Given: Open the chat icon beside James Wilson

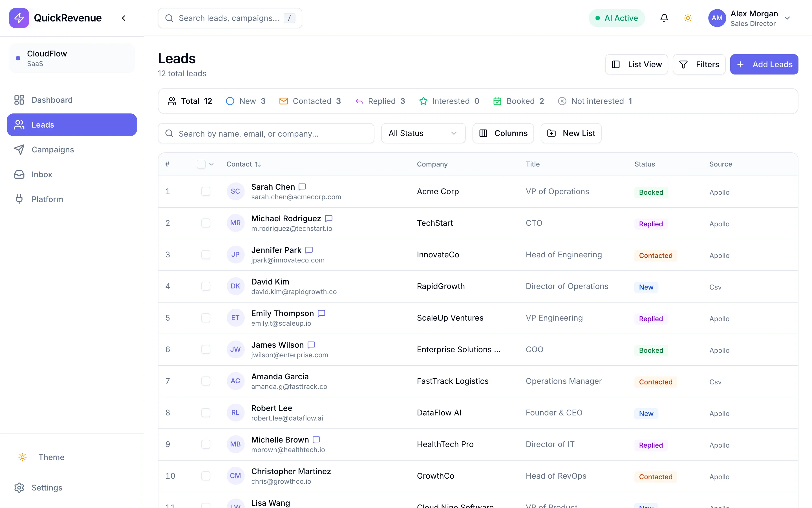Looking at the screenshot, I should point(311,345).
